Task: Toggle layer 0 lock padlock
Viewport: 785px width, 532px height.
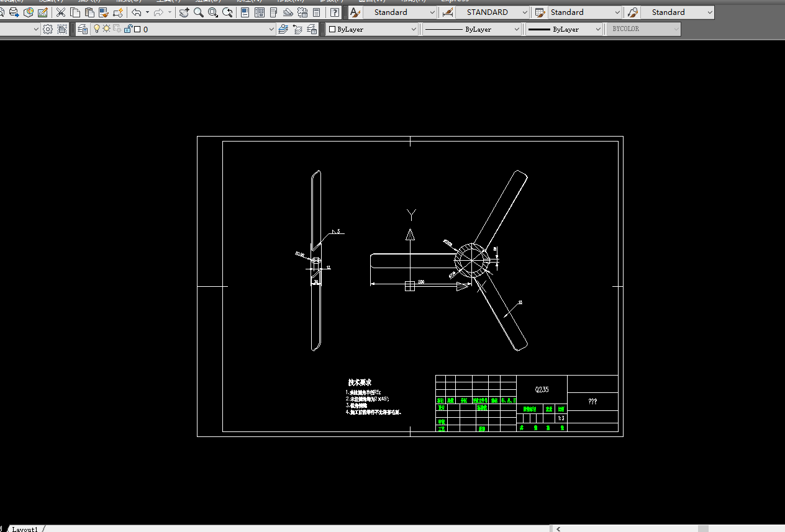Action: [128, 29]
